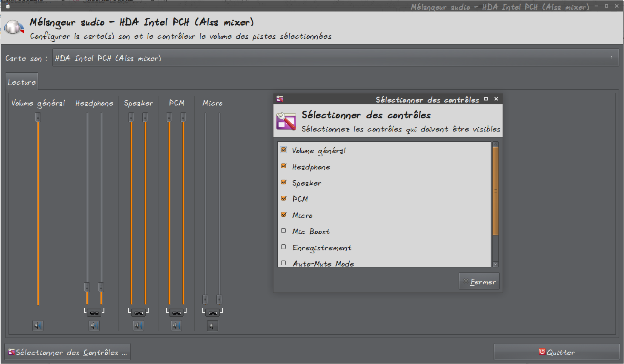
Task: Enable the Auto-Mute Mode checkbox
Action: tap(284, 263)
